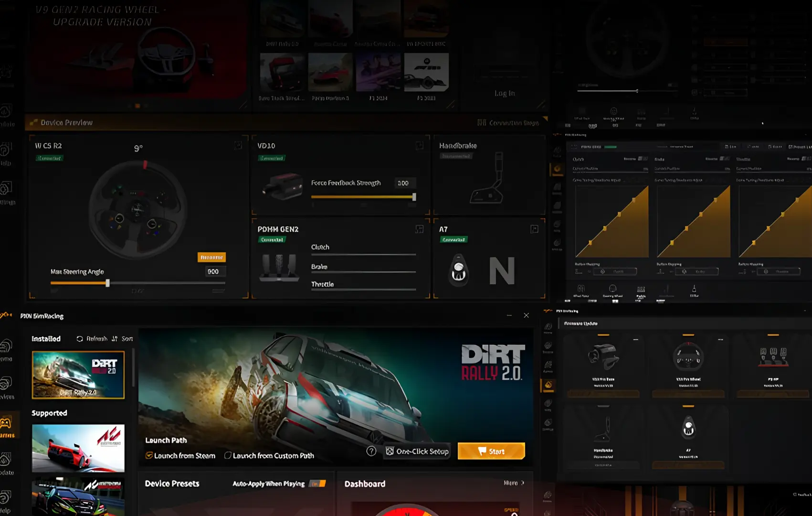Expand the W CS R2 wheel card

click(238, 145)
